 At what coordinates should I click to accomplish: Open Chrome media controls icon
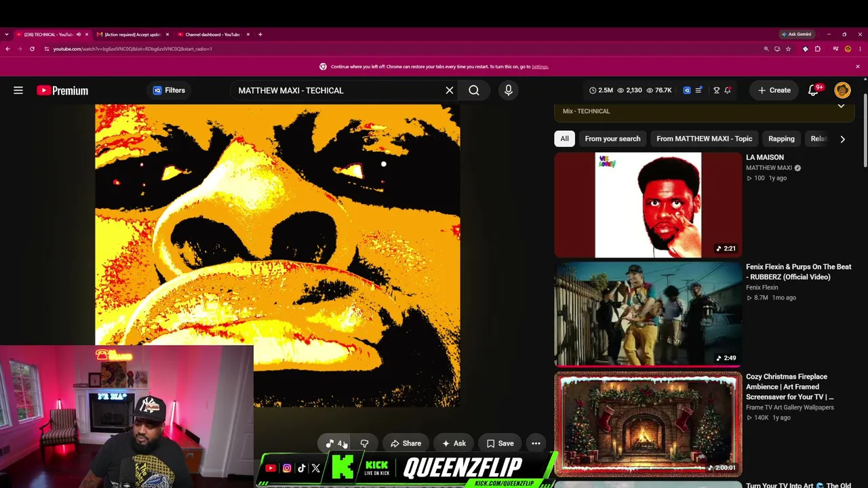click(835, 49)
